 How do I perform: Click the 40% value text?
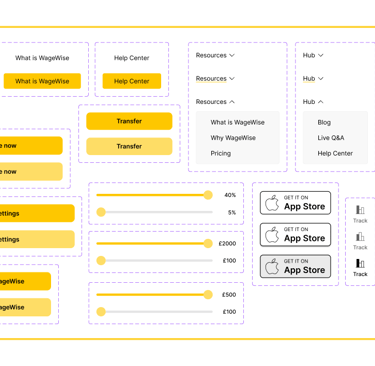tap(230, 195)
